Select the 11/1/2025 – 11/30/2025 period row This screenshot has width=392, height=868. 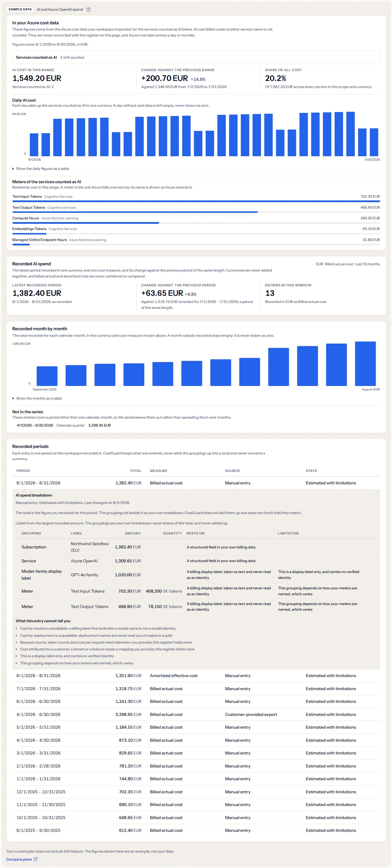(196, 805)
